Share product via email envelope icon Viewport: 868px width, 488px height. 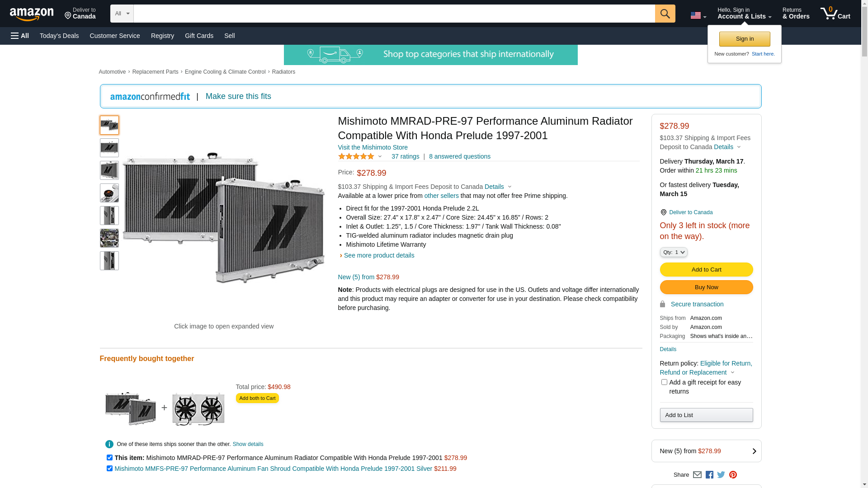pos(697,475)
